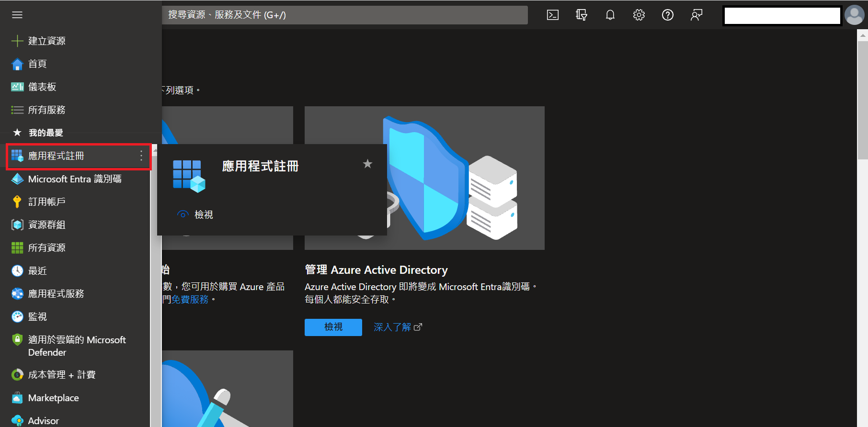The height and width of the screenshot is (427, 868).
Task: Click the 應用程式註冊 title in flyout card
Action: coord(260,166)
